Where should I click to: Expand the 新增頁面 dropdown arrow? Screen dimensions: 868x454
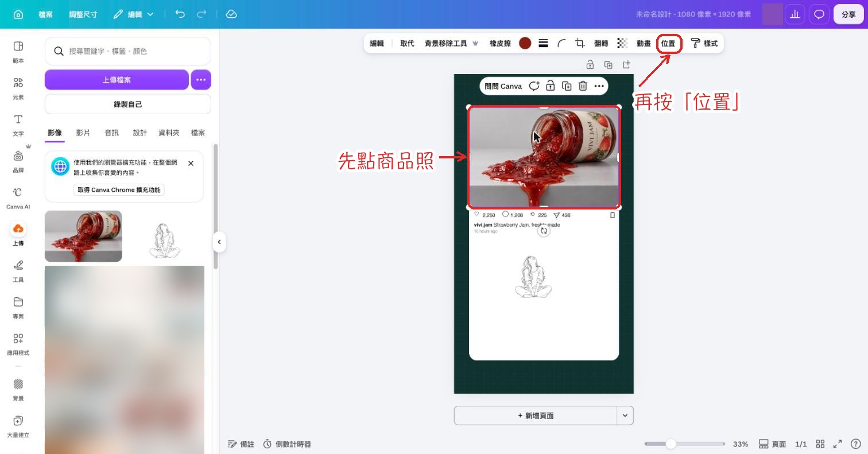(625, 416)
